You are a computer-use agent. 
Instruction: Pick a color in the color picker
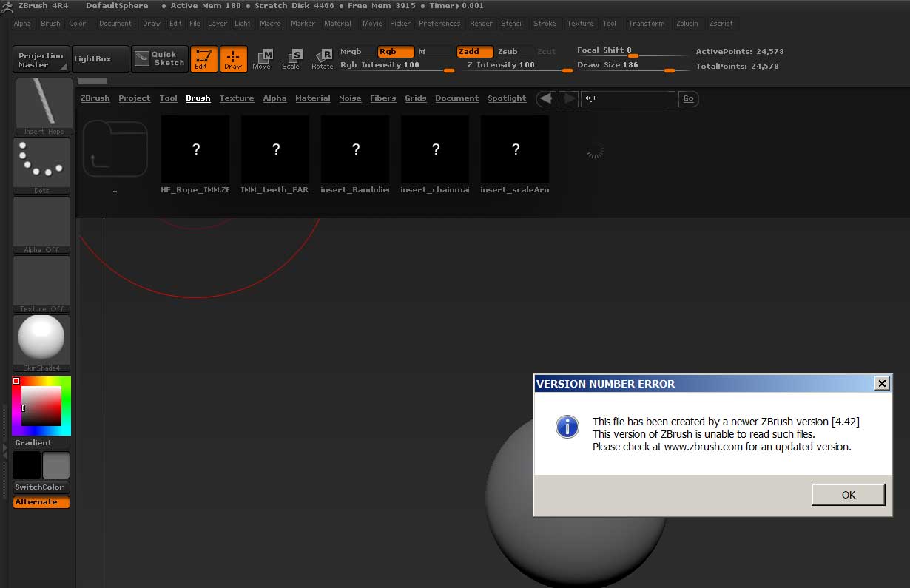41,406
